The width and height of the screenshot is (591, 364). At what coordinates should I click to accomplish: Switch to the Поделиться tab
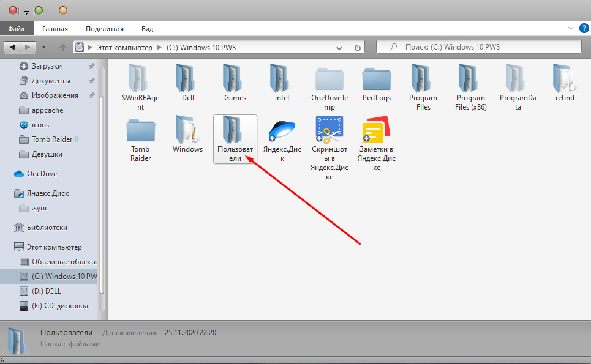104,29
